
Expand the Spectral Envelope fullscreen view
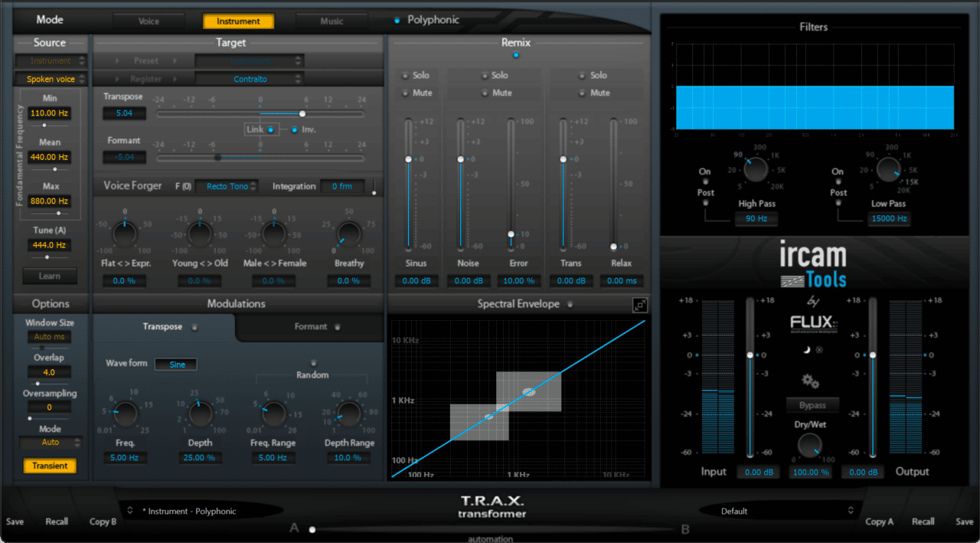(x=640, y=304)
